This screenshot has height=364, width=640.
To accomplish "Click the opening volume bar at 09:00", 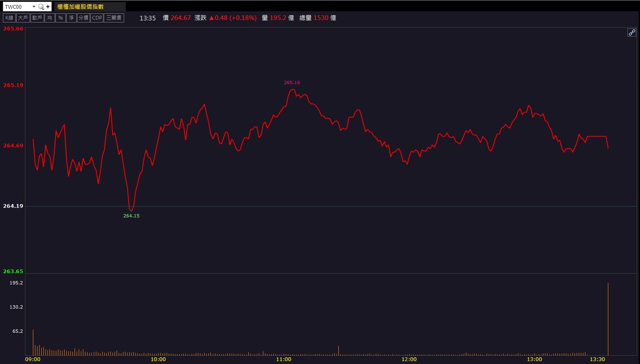I will click(x=33, y=342).
